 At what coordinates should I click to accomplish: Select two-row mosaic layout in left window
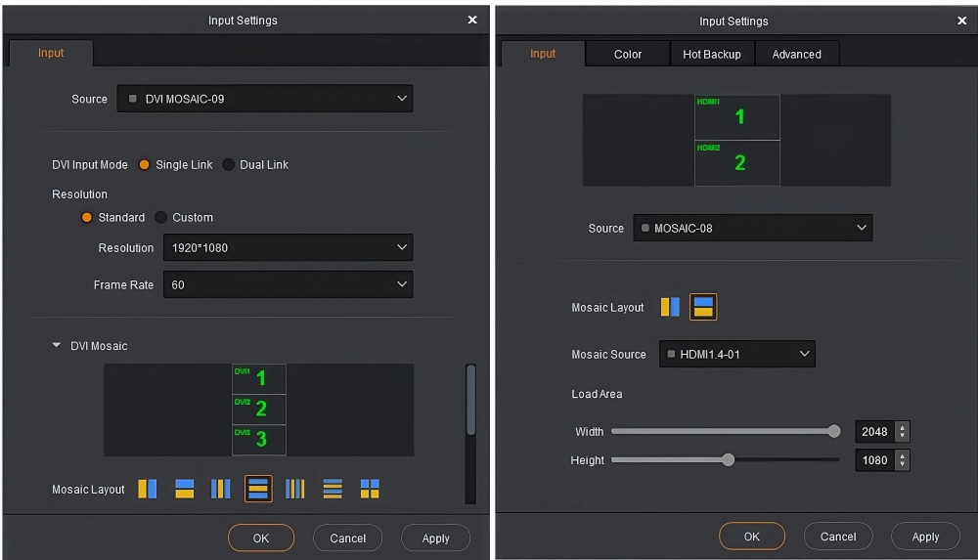(184, 489)
